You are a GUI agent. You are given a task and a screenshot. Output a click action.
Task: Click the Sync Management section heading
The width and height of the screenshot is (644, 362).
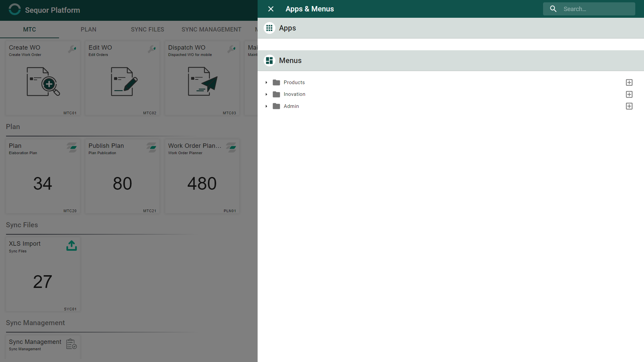pyautogui.click(x=35, y=323)
